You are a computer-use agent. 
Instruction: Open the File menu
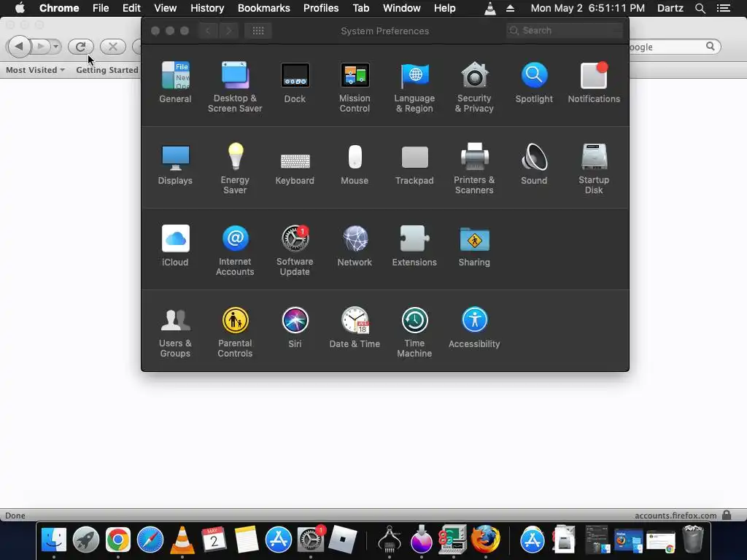[x=101, y=8]
